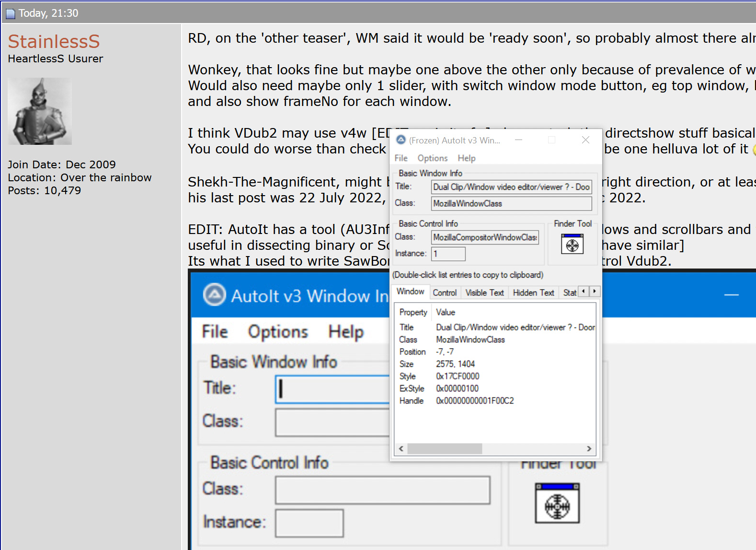Select the Style row value 0x17CF0000

[458, 376]
